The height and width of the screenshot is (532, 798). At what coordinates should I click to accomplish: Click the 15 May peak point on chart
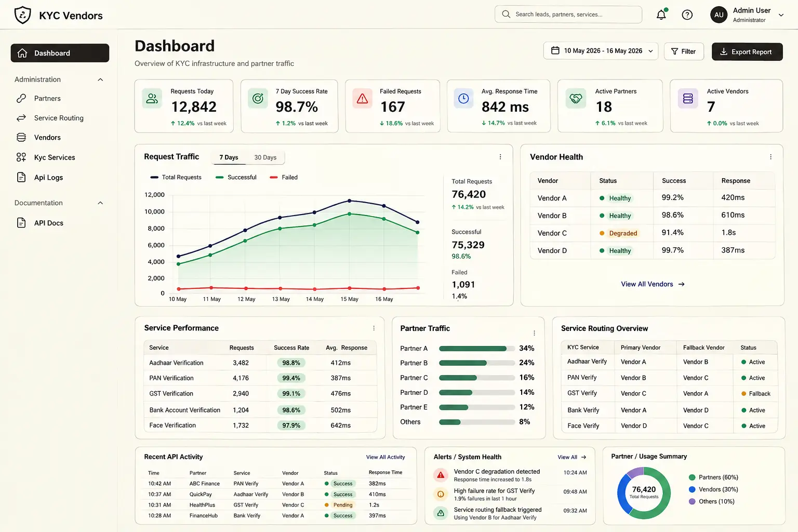pyautogui.click(x=349, y=201)
